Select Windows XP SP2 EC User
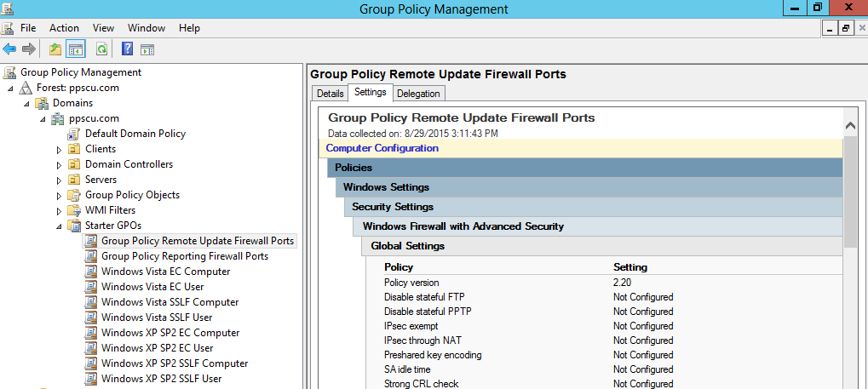 pyautogui.click(x=158, y=348)
